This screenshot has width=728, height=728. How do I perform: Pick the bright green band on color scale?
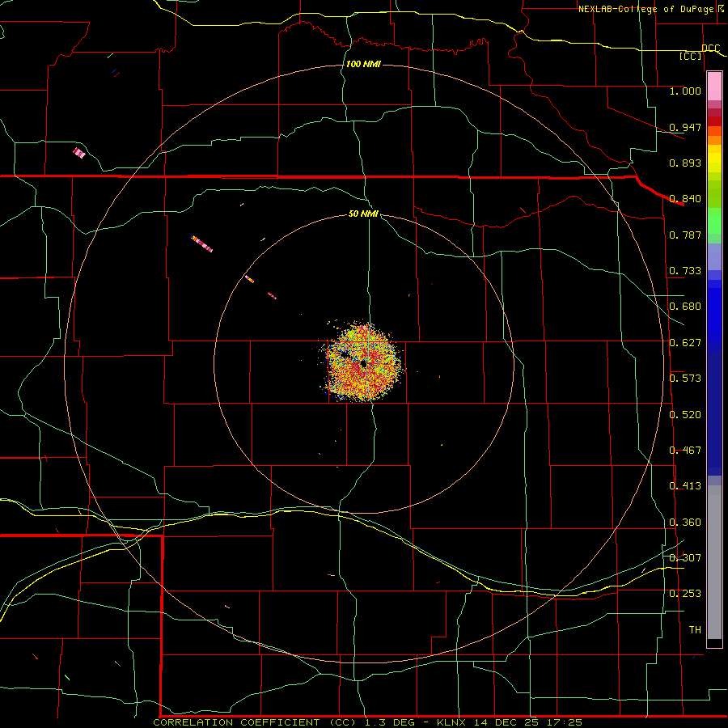[714, 221]
